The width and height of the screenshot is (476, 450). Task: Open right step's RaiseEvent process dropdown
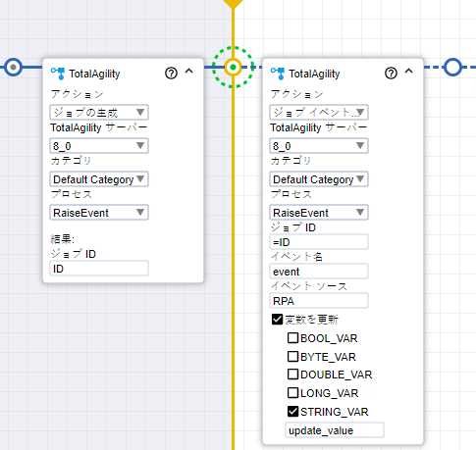click(319, 213)
